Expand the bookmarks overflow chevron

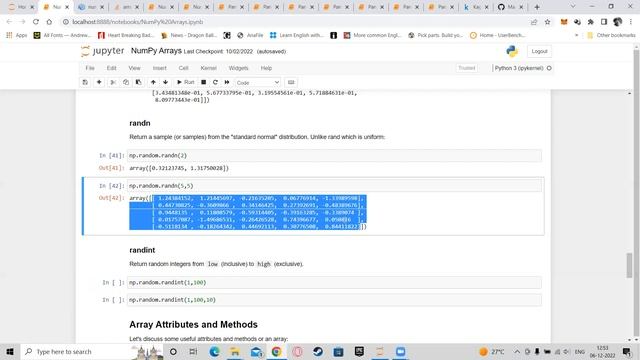pos(576,36)
